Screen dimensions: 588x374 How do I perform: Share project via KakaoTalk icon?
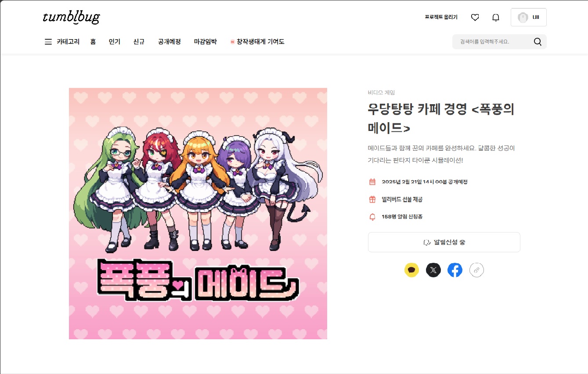tap(411, 270)
